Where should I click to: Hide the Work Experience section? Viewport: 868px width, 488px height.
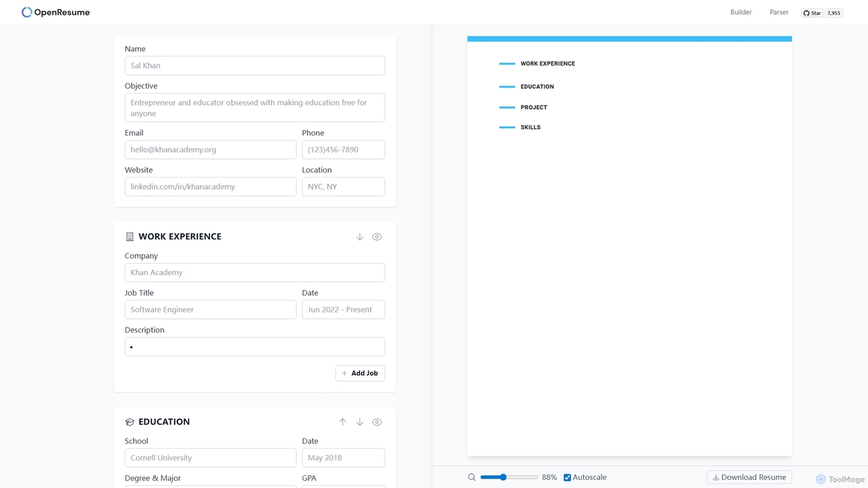(x=377, y=237)
